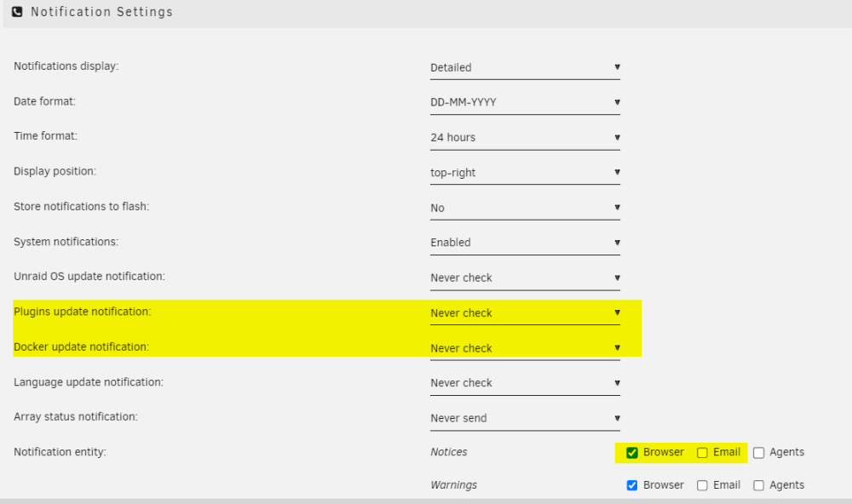Open the Plugins update notification dropdown
The width and height of the screenshot is (852, 504).
point(525,313)
